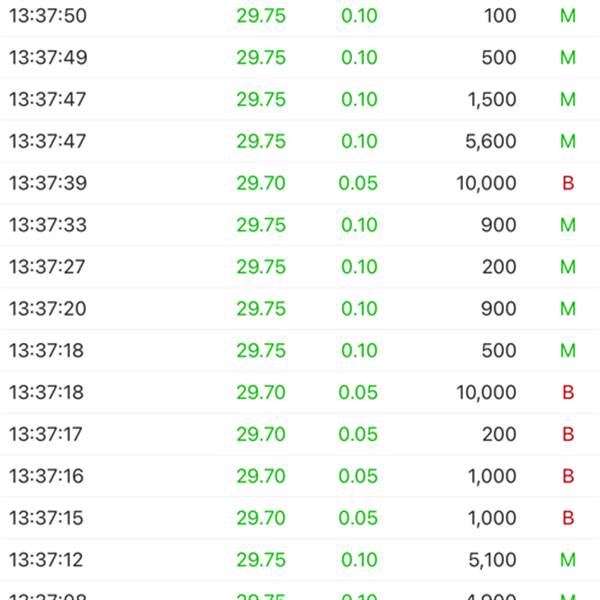Open the 13:37:49 trade entry
This screenshot has width=600, height=600.
click(300, 58)
